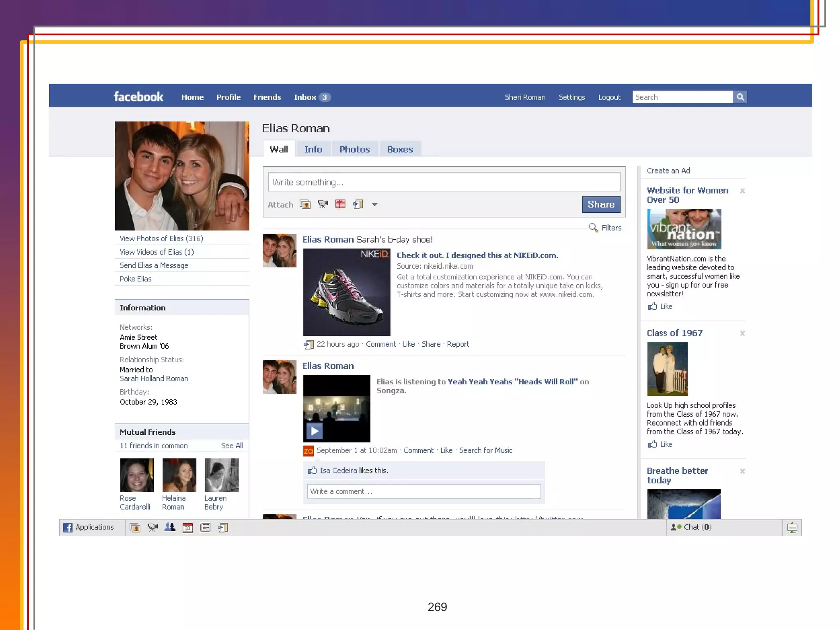Attach a video using the camera icon
The height and width of the screenshot is (630, 840).
pyautogui.click(x=323, y=204)
